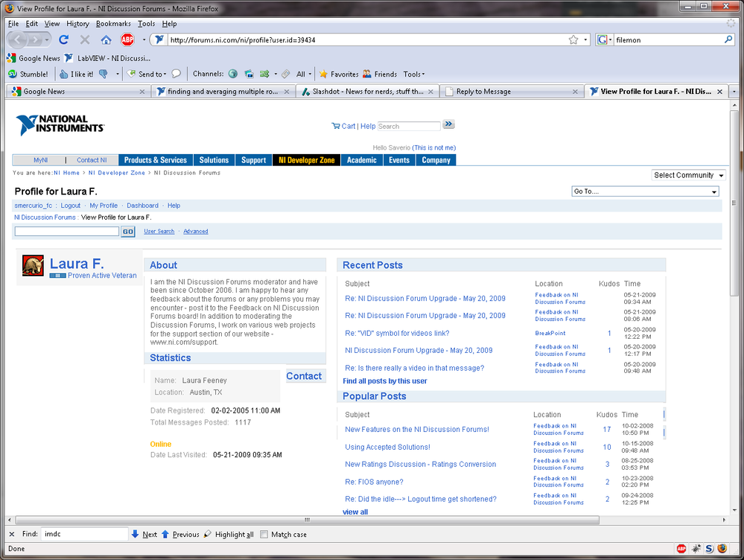This screenshot has width=744, height=560.
Task: Click the Firefox fox icon in the status bar
Action: [x=722, y=549]
